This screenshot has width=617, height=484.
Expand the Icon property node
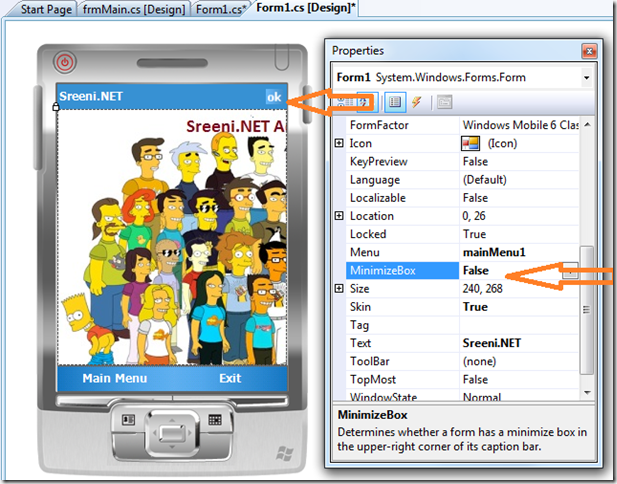[339, 143]
